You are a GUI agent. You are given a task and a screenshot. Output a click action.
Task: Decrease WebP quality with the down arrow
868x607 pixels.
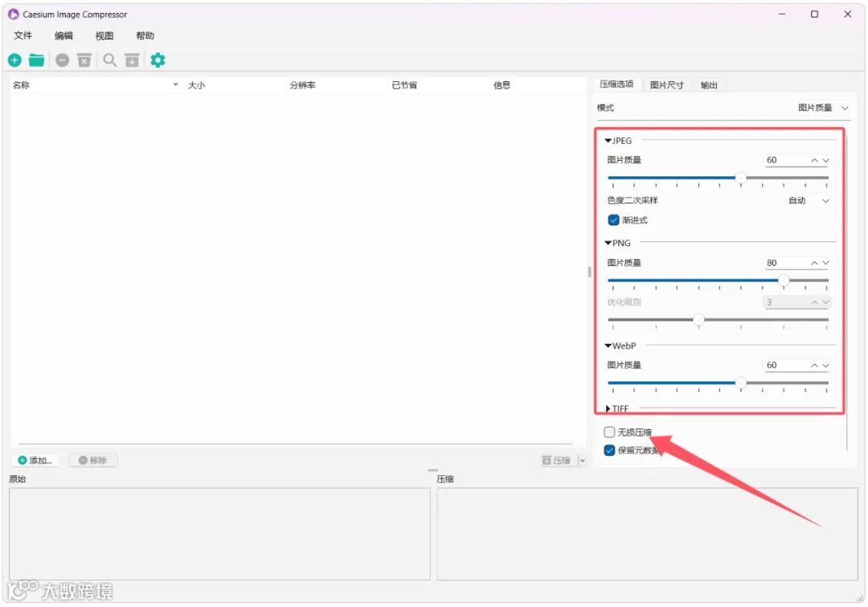point(825,366)
